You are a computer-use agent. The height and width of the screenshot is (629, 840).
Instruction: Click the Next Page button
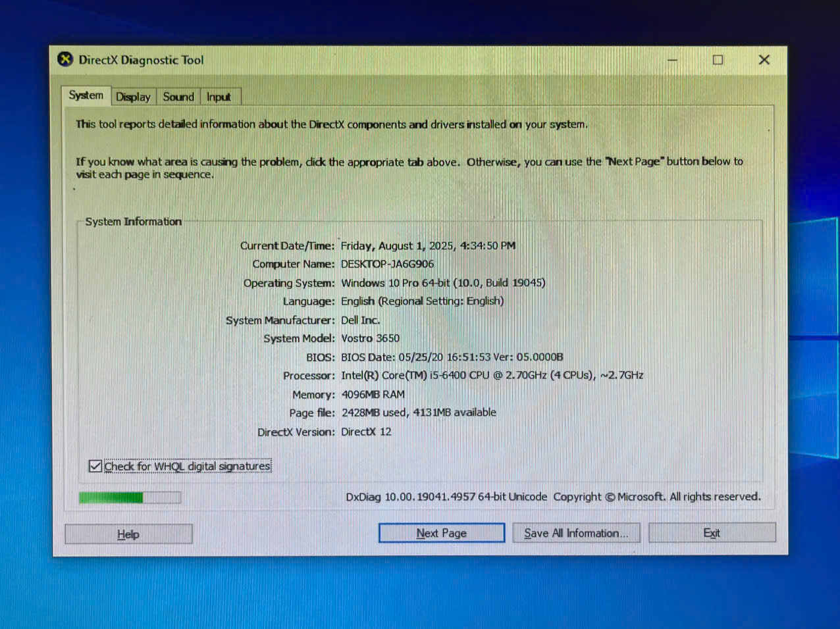441,533
